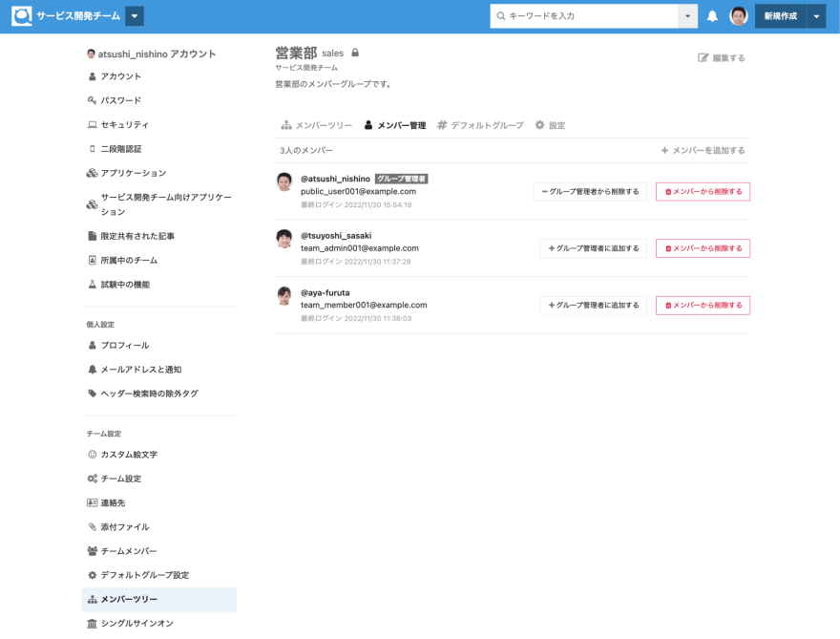Open the team switcher dropdown arrow

pyautogui.click(x=135, y=16)
